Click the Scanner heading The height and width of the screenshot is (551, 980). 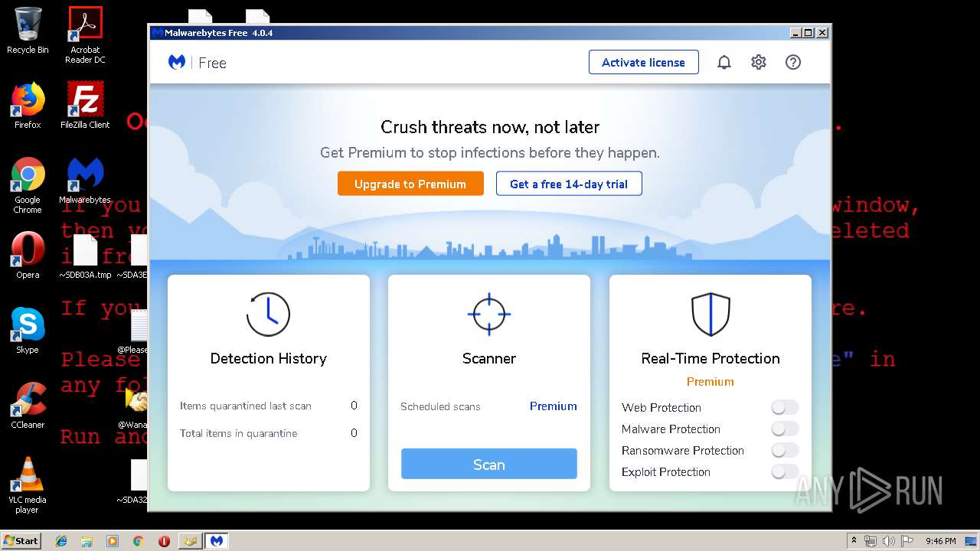[488, 358]
